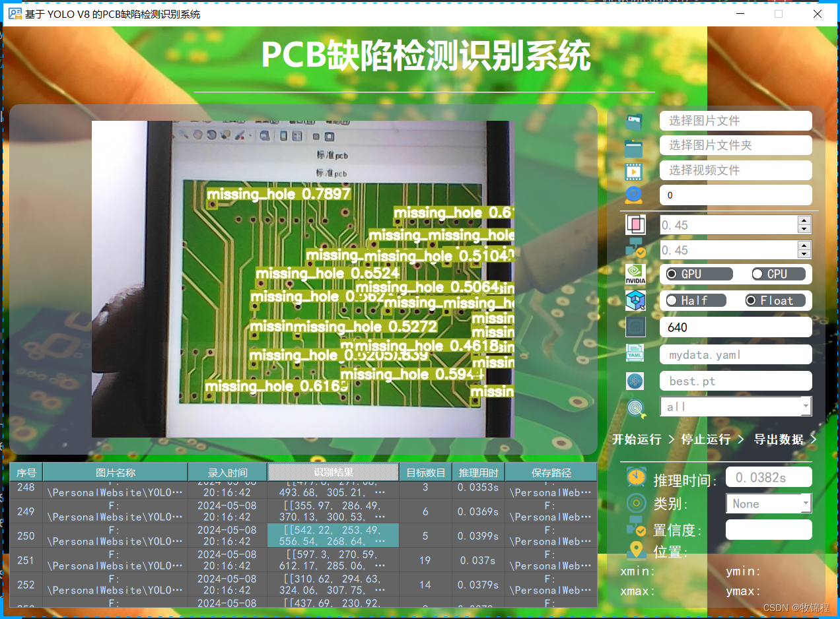Image resolution: width=840 pixels, height=619 pixels.
Task: Click the inference time field 0.0382s
Action: pyautogui.click(x=769, y=477)
